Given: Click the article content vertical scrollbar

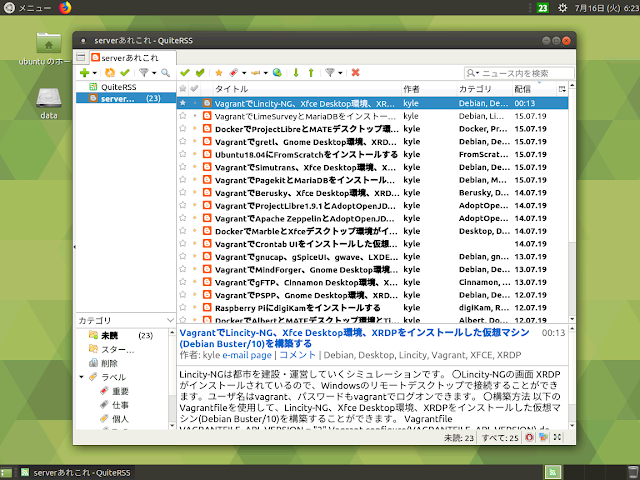Looking at the screenshot, I should point(572,377).
